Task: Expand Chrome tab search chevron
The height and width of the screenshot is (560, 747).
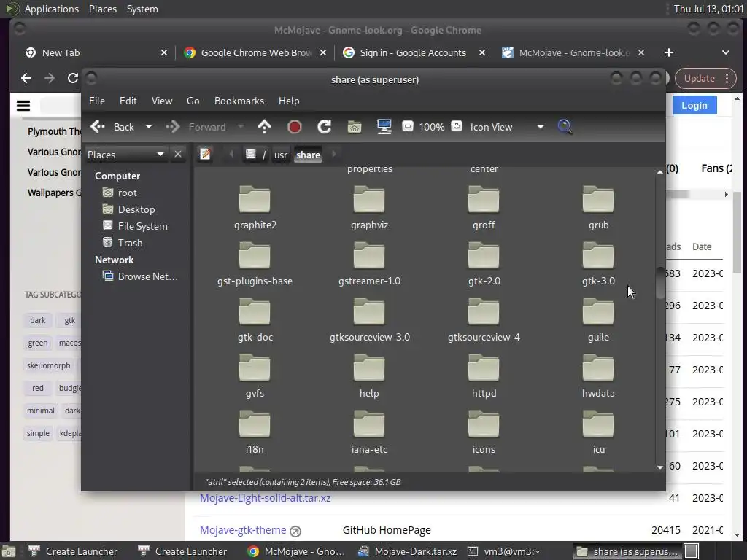Action: tap(726, 52)
